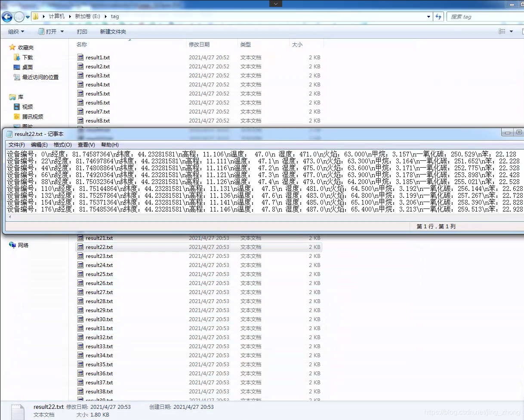This screenshot has width=524, height=420.
Task: Click the result33.txt file name
Action: (99, 346)
